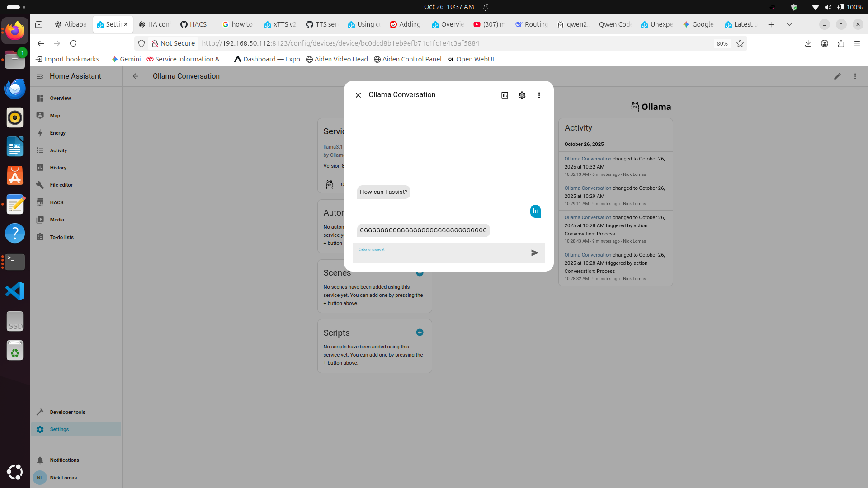The image size is (868, 488).
Task: Open the dialog's history graph icon
Action: point(505,95)
